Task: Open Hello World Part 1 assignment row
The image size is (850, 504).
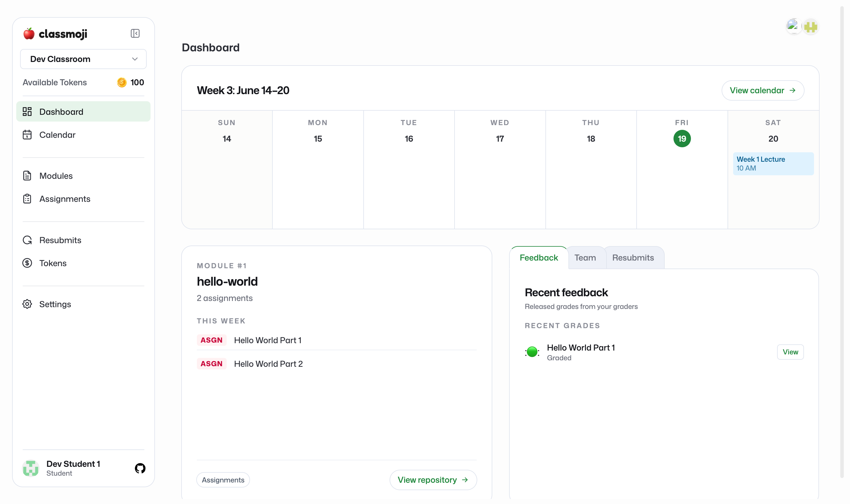Action: [336, 340]
